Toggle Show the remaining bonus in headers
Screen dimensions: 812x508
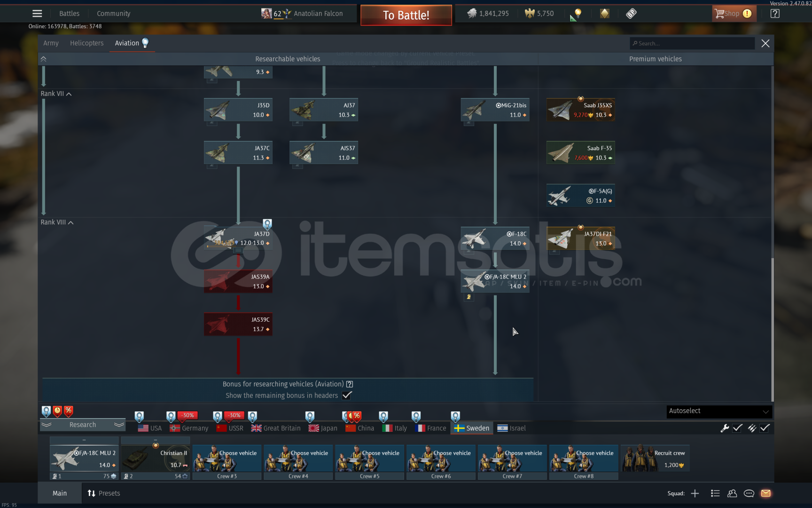(347, 396)
